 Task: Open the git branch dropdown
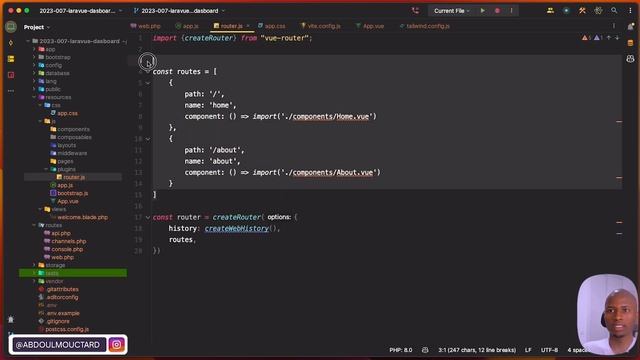(179, 11)
